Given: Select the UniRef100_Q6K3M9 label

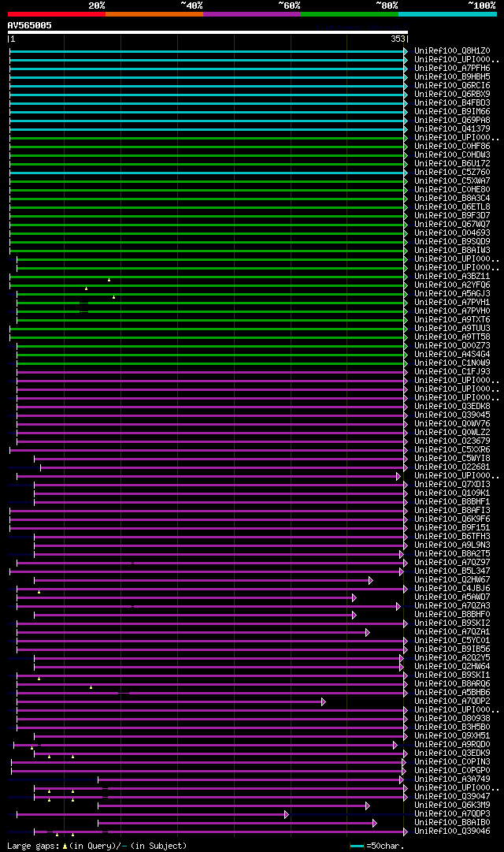Looking at the screenshot, I should [452, 807].
